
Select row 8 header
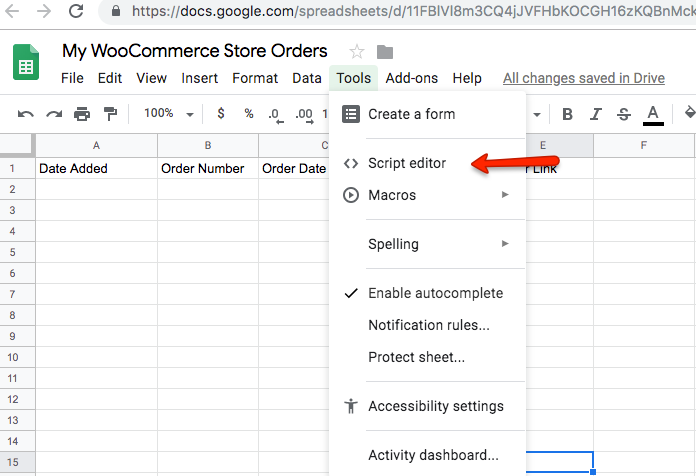17,315
